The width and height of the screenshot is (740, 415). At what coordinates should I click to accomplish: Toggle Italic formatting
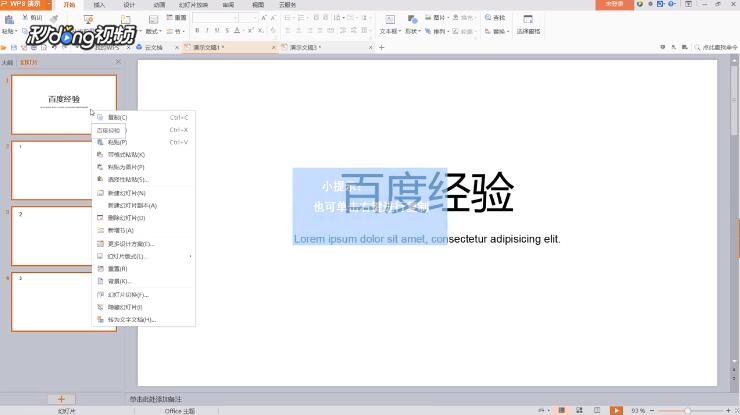click(207, 30)
